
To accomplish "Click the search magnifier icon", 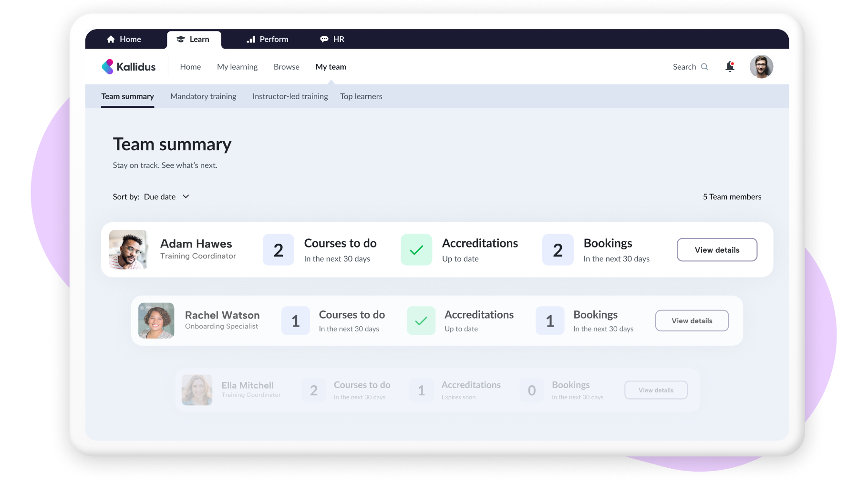I will tap(704, 67).
